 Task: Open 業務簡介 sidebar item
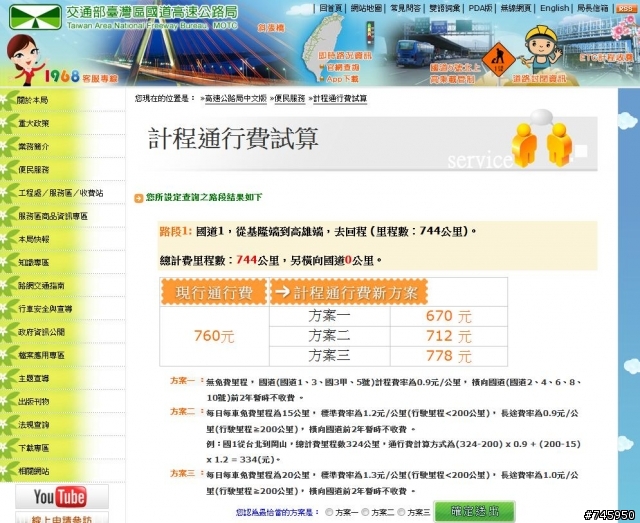click(x=33, y=147)
